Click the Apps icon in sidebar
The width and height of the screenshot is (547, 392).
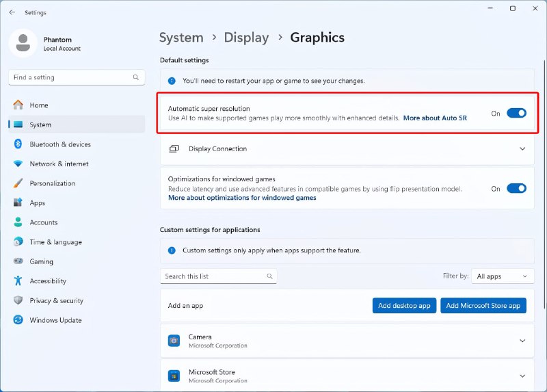click(x=18, y=202)
